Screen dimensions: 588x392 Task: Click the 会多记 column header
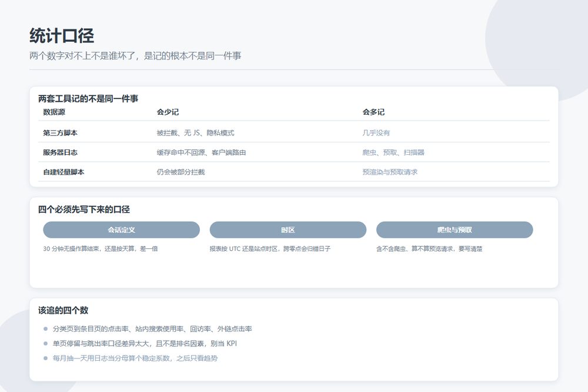click(x=373, y=112)
